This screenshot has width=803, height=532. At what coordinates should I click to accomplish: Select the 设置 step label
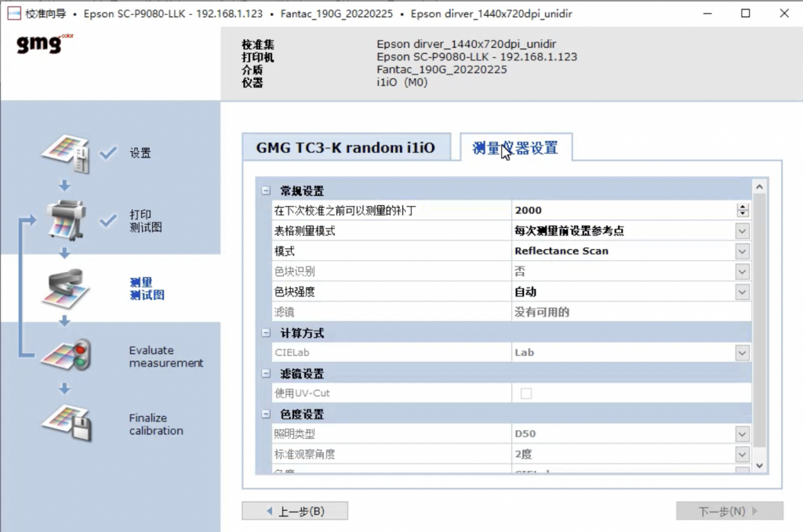tap(140, 153)
